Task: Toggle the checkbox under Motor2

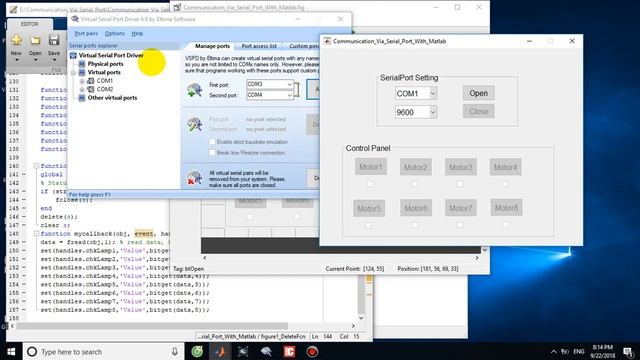Action: pyautogui.click(x=415, y=184)
